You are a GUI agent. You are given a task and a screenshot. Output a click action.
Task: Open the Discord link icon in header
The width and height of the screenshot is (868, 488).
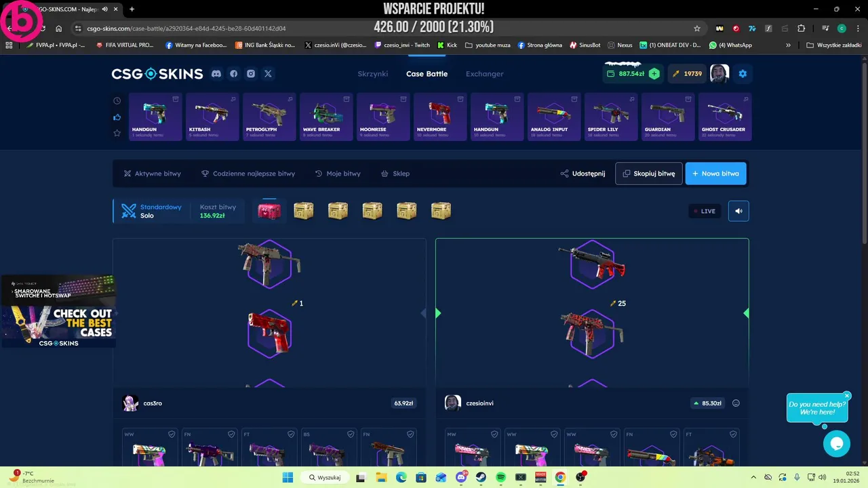pos(216,74)
